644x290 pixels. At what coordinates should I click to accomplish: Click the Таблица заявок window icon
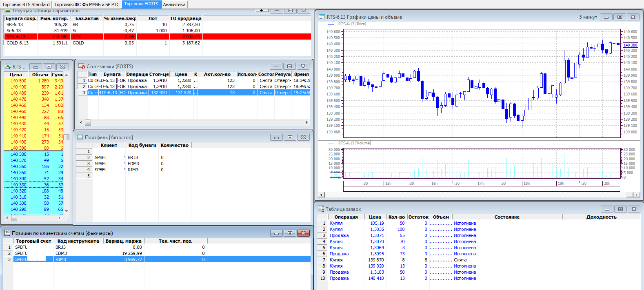[x=321, y=209]
